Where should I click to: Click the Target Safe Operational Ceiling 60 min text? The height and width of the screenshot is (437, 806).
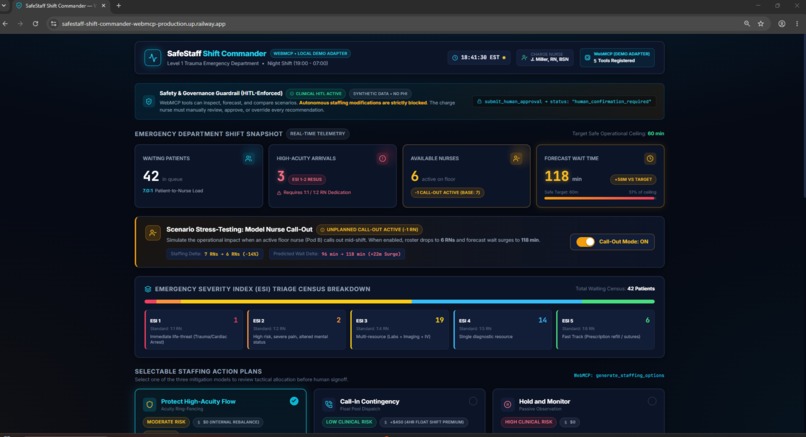coord(618,134)
